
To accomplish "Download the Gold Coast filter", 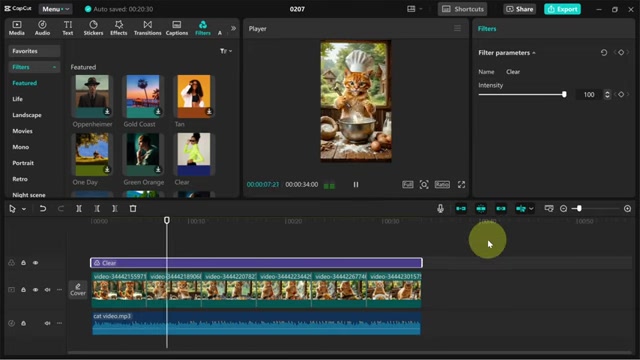I will (x=158, y=111).
